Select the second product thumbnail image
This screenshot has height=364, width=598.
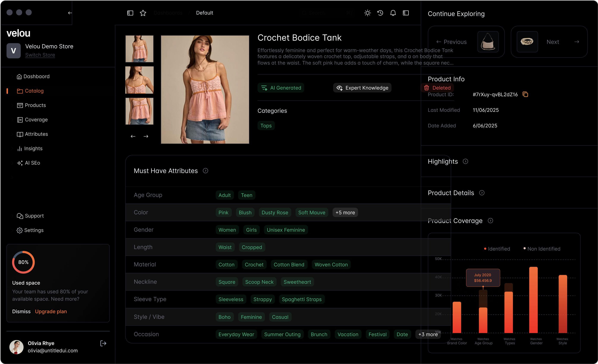139,80
